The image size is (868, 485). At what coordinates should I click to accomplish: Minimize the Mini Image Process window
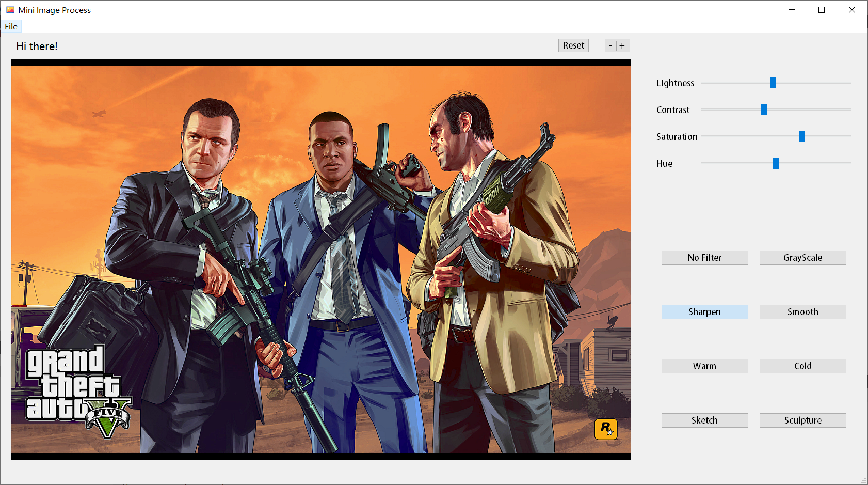click(792, 10)
